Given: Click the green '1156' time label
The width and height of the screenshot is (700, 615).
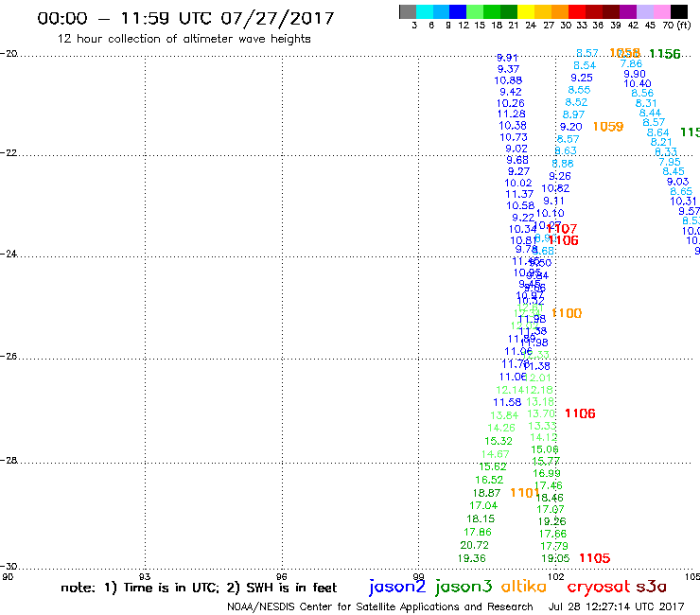Looking at the screenshot, I should [x=665, y=54].
